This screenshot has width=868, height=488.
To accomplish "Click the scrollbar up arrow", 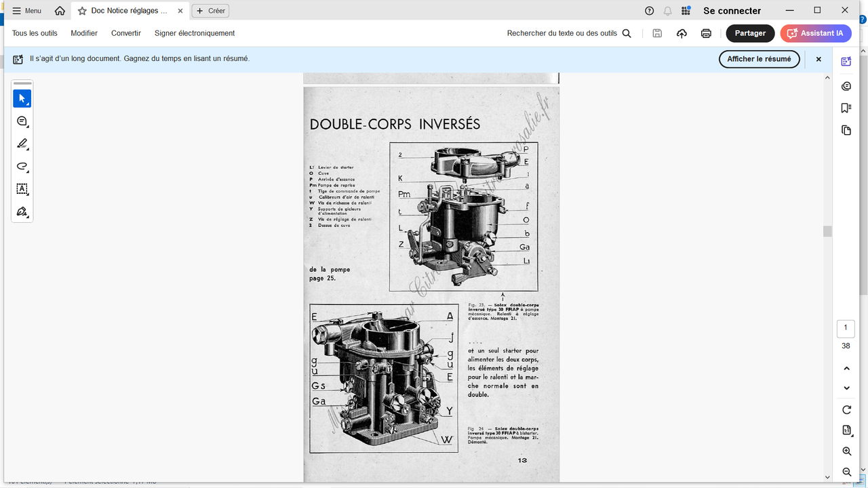I will pyautogui.click(x=827, y=77).
